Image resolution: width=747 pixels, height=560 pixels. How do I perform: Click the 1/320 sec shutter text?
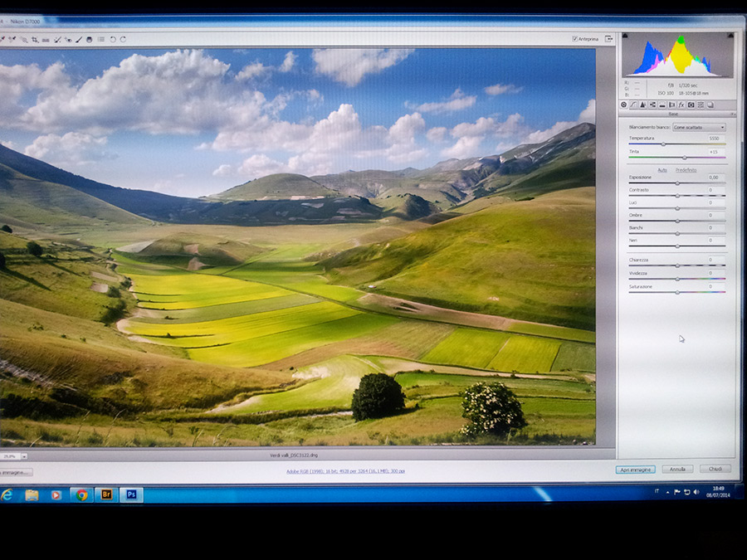click(x=688, y=85)
